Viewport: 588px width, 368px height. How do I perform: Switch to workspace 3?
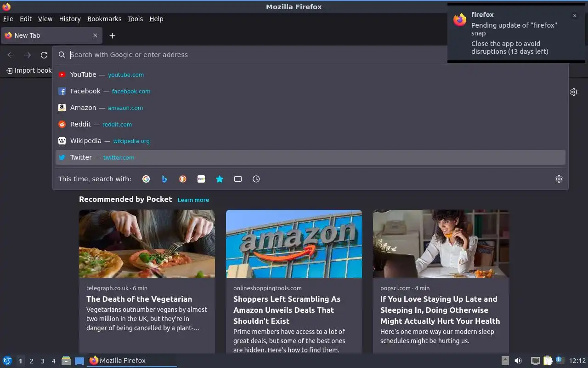click(43, 361)
